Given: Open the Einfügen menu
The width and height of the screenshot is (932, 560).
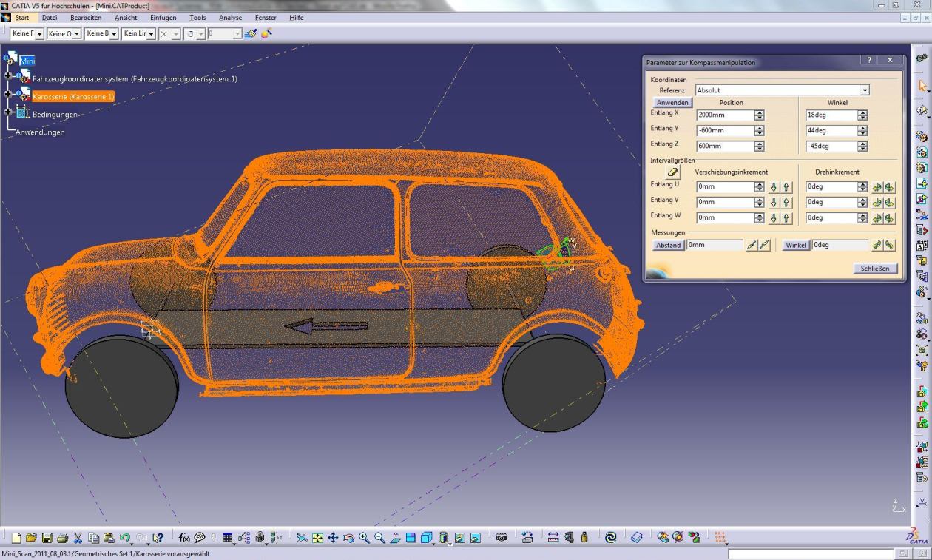Looking at the screenshot, I should 163,18.
